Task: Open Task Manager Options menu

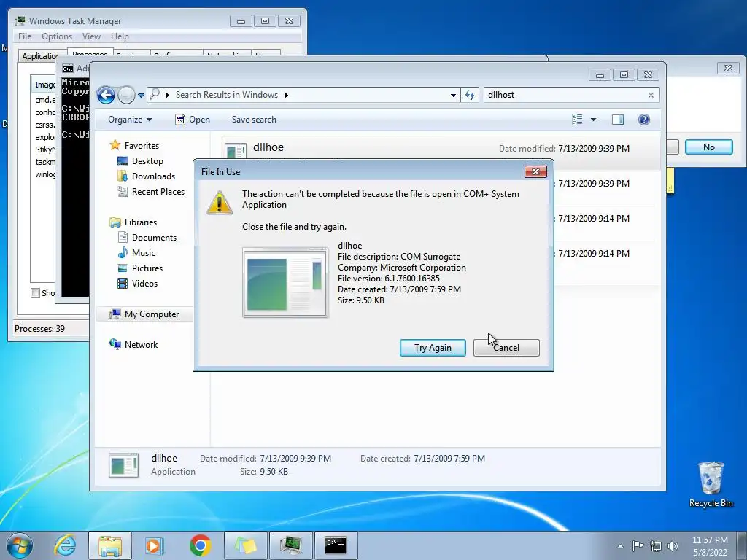Action: 57,36
